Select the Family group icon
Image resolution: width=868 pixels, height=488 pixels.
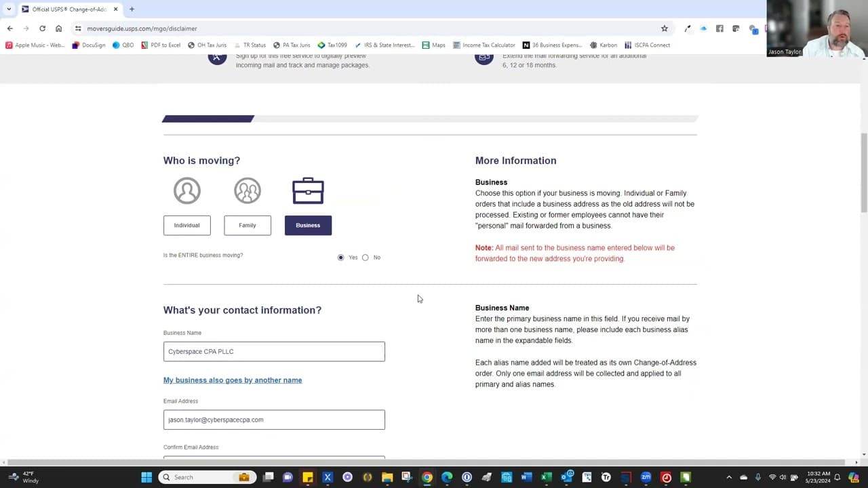click(248, 191)
